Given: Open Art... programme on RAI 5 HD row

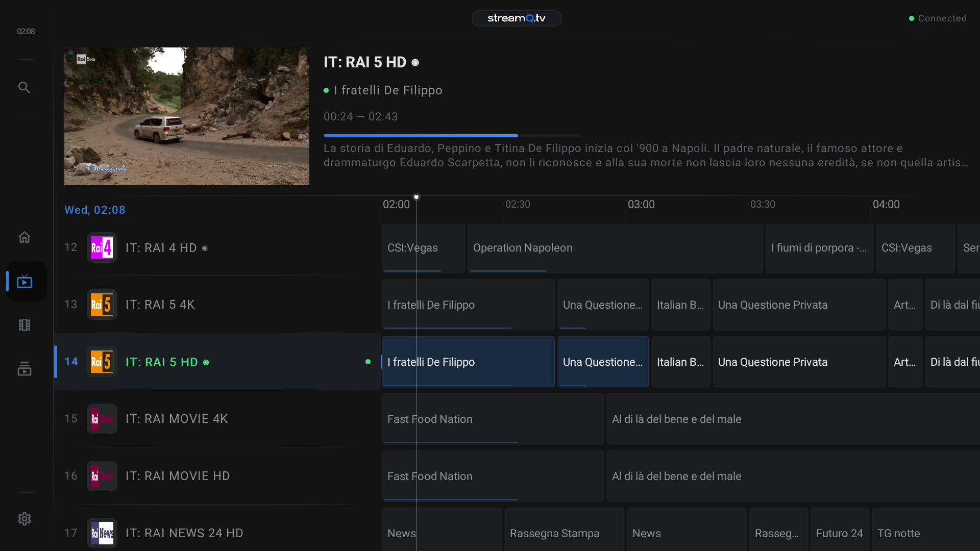Looking at the screenshot, I should point(905,362).
